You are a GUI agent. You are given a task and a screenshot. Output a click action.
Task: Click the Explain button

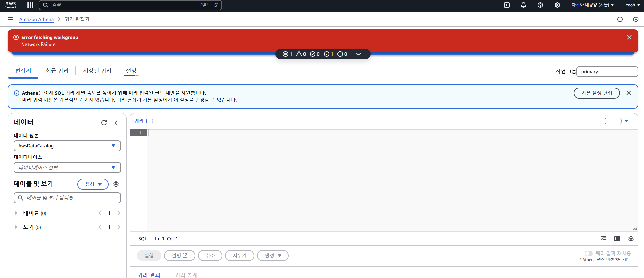(180, 256)
